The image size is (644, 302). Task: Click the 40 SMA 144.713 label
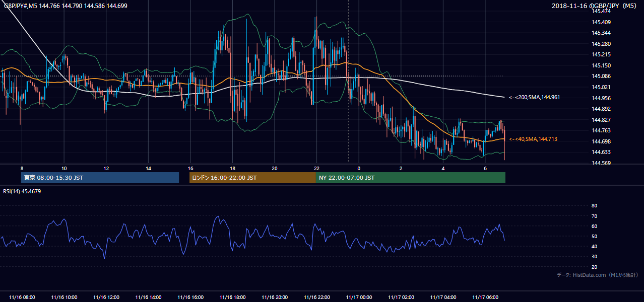pos(533,139)
